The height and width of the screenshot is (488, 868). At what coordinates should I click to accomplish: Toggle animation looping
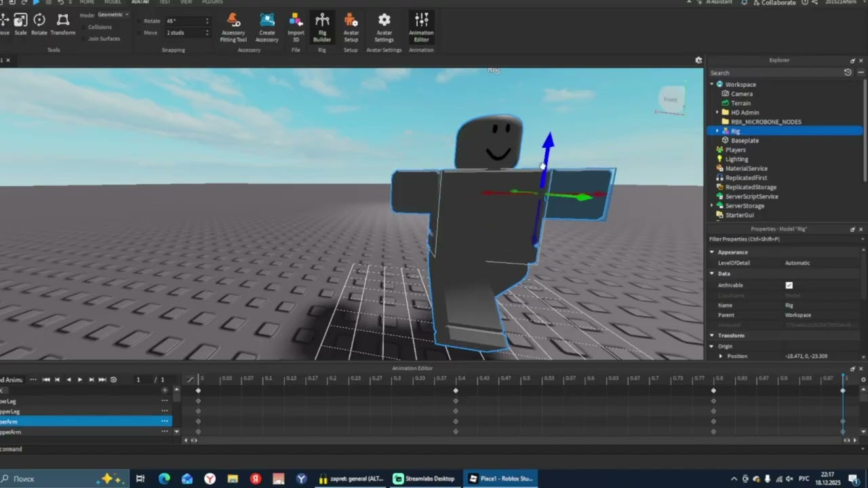pyautogui.click(x=113, y=380)
